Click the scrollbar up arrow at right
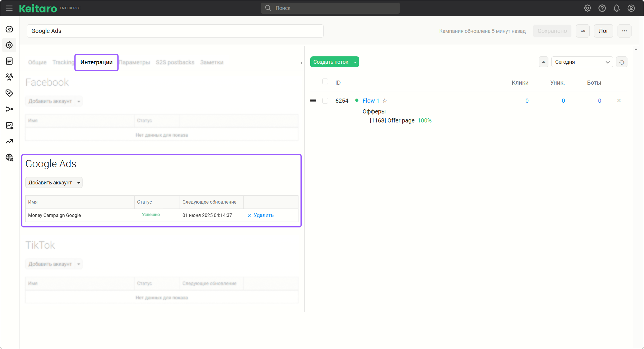 point(636,49)
